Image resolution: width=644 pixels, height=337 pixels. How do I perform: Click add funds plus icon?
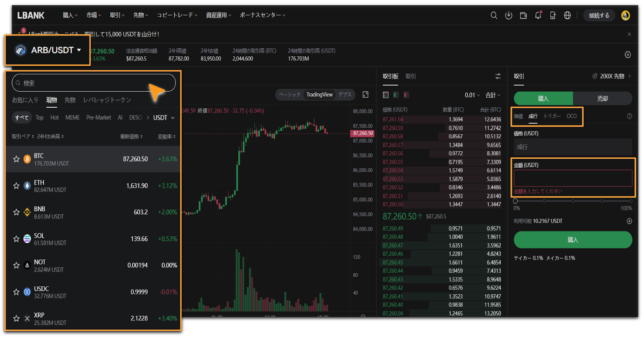[x=629, y=221]
